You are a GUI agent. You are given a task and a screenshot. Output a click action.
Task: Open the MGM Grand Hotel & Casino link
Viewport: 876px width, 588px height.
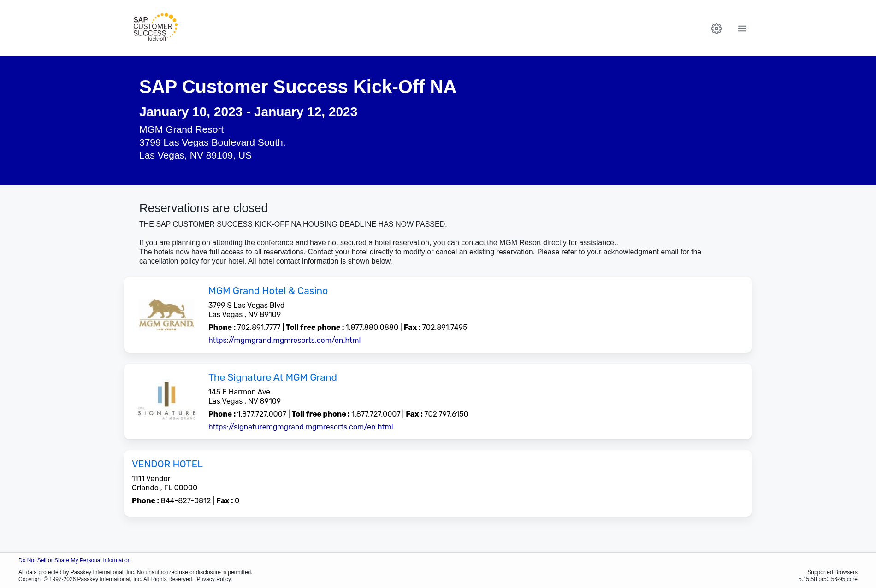[268, 291]
